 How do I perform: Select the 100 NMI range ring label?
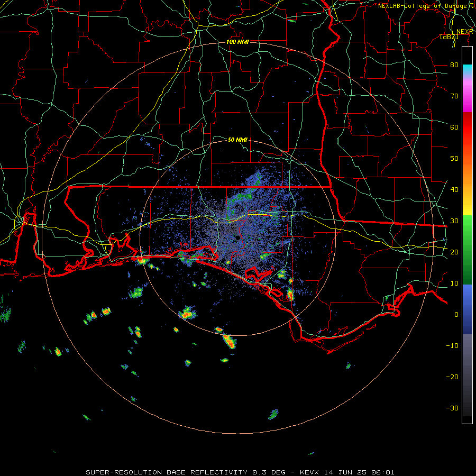tap(237, 42)
